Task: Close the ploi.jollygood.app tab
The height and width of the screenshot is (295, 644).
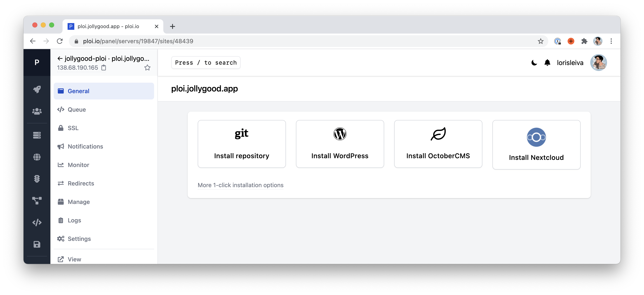Action: coord(157,26)
